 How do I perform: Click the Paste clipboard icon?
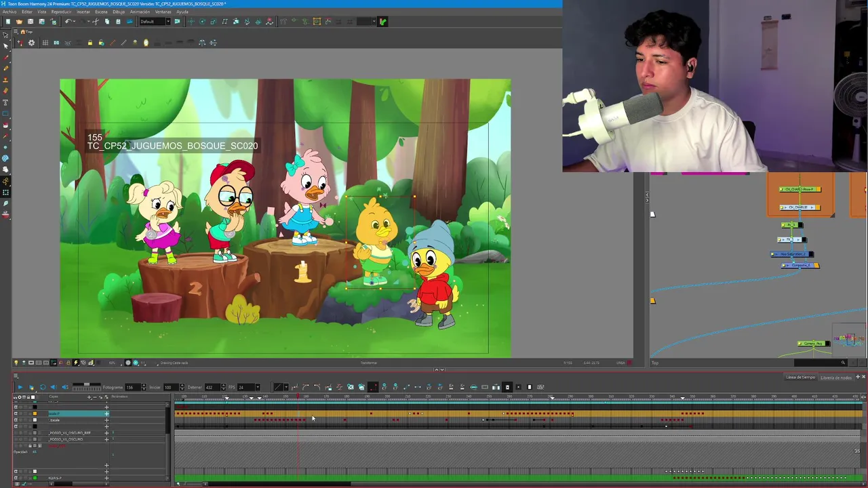pos(118,22)
